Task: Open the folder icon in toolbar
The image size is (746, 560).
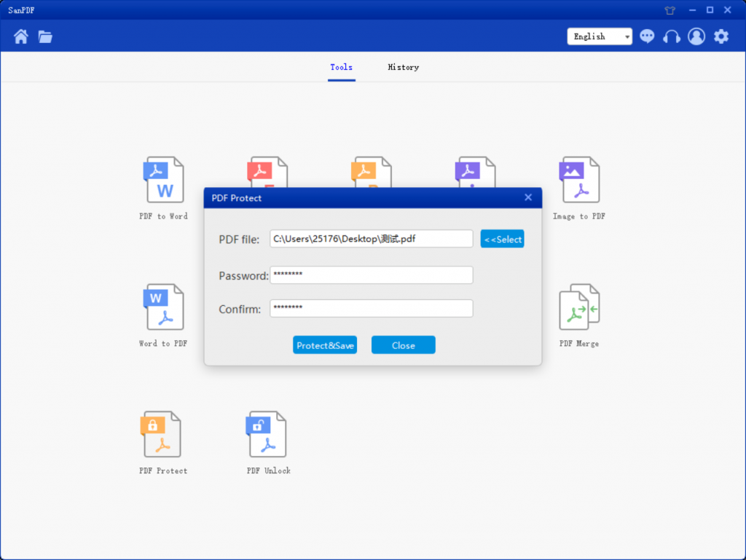Action: click(45, 36)
